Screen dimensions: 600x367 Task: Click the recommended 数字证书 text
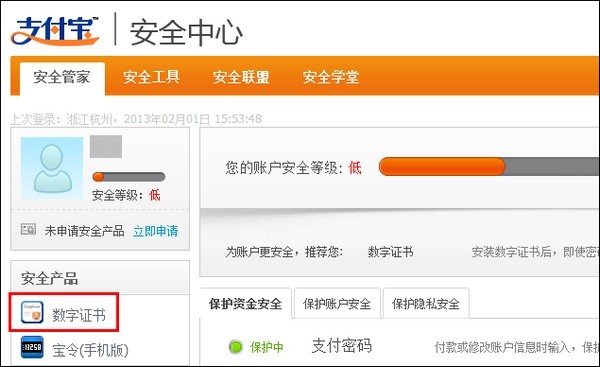[x=390, y=252]
